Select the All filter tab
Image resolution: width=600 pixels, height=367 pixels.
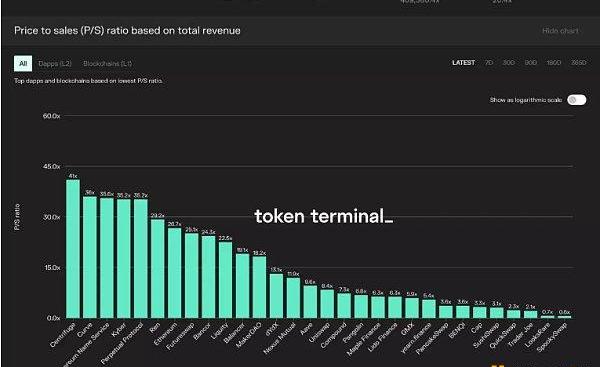(x=23, y=64)
